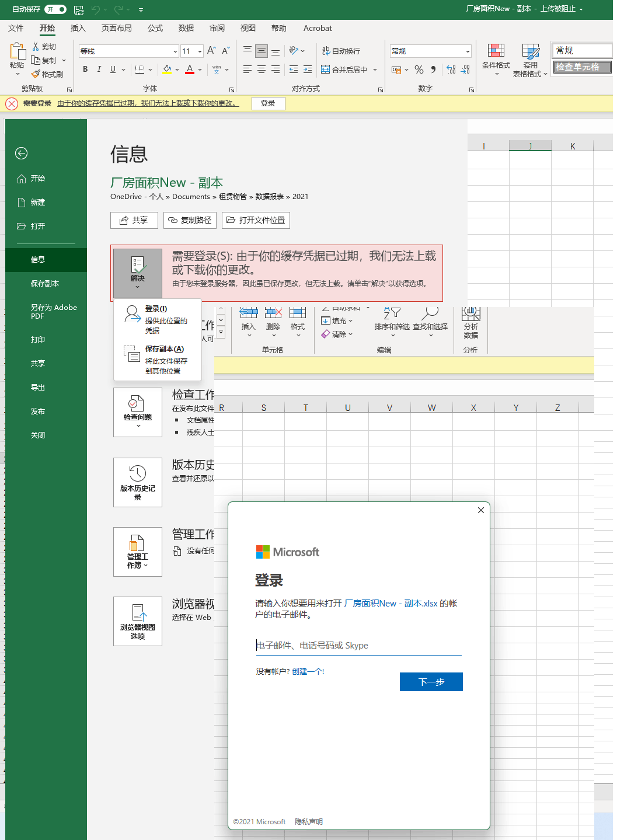Image resolution: width=617 pixels, height=840 pixels.
Task: Toggle the AutoSave switch
Action: tap(55, 9)
